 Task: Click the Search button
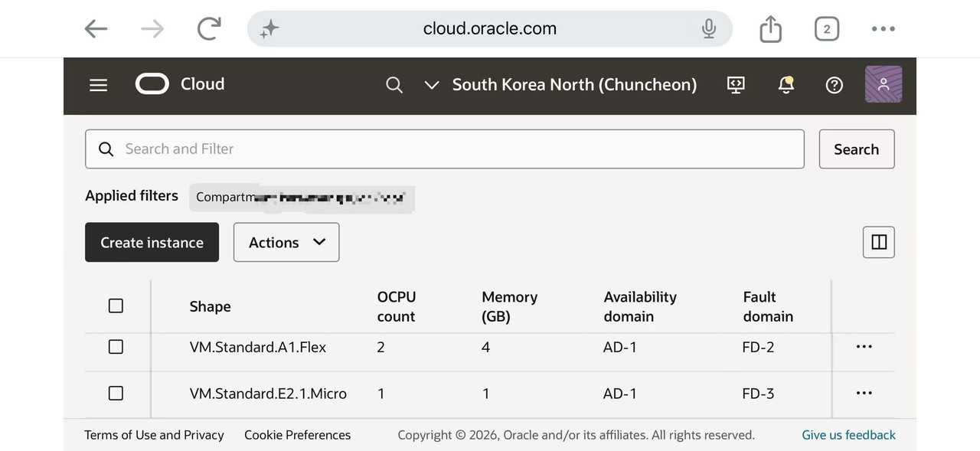857,149
